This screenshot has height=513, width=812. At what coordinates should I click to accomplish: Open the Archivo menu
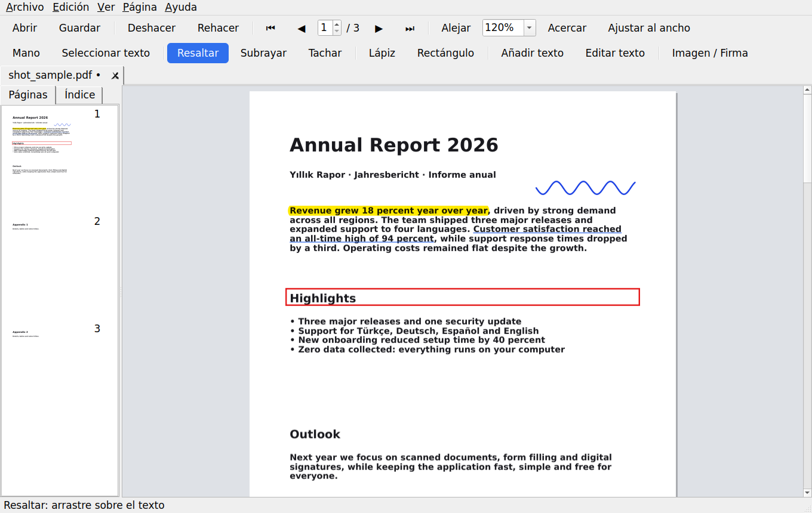pyautogui.click(x=24, y=7)
